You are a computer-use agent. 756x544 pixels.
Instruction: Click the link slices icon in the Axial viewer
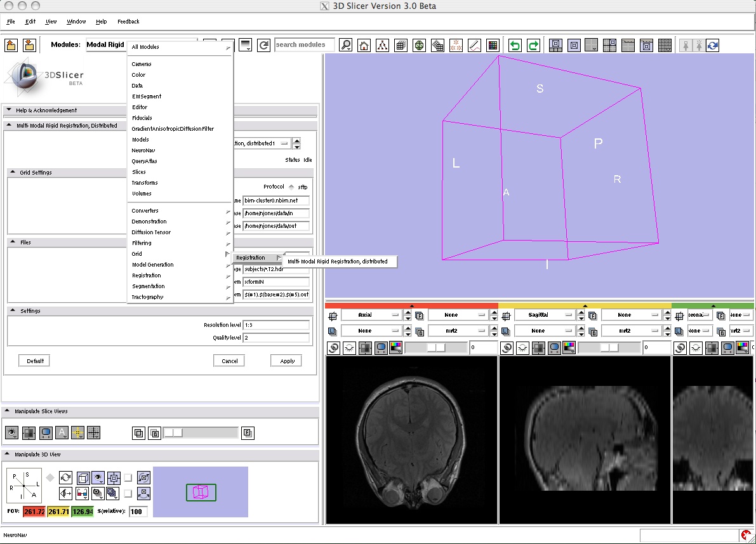click(333, 348)
